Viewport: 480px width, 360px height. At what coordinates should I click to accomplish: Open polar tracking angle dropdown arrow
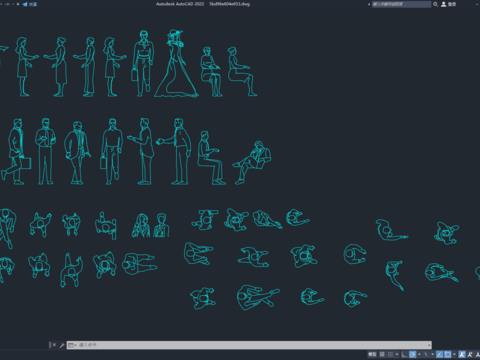(x=419, y=354)
